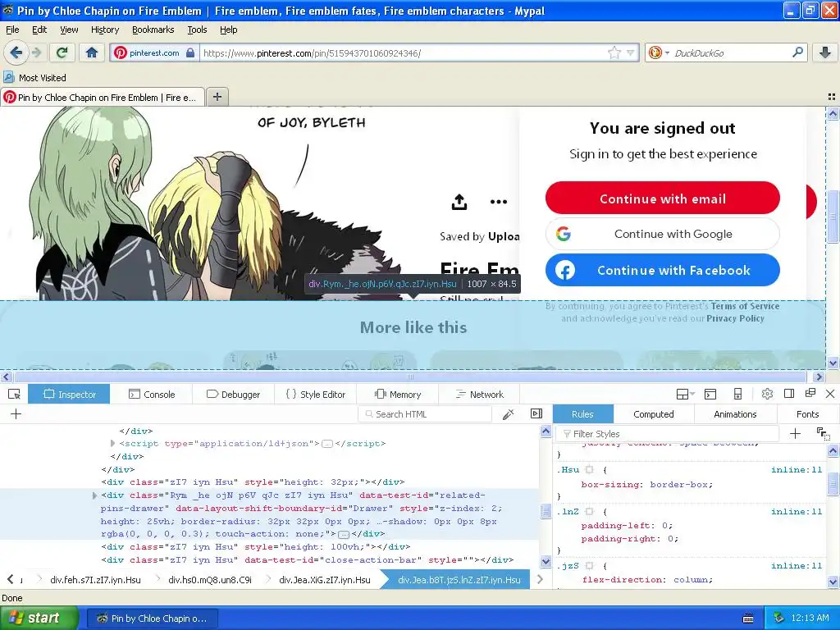Click Continue with Facebook button
Viewport: 840px width, 630px height.
click(x=663, y=270)
